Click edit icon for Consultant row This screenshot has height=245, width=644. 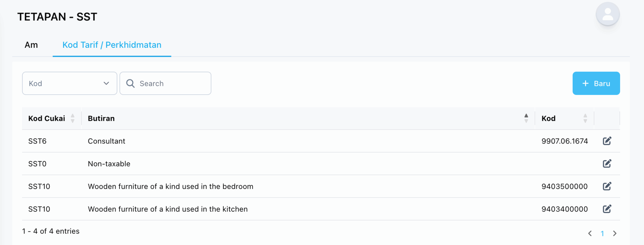point(607,141)
